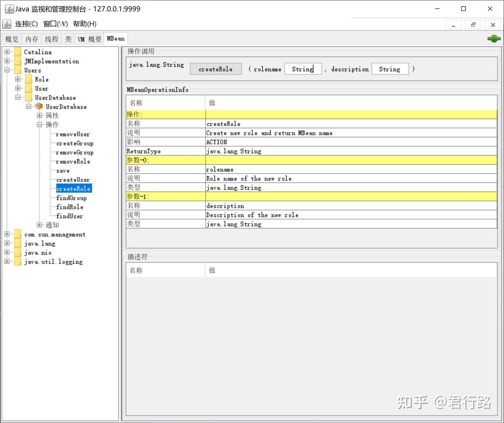Image resolution: width=504 pixels, height=423 pixels.
Task: Click the Catalina folder icon
Action: (17, 52)
